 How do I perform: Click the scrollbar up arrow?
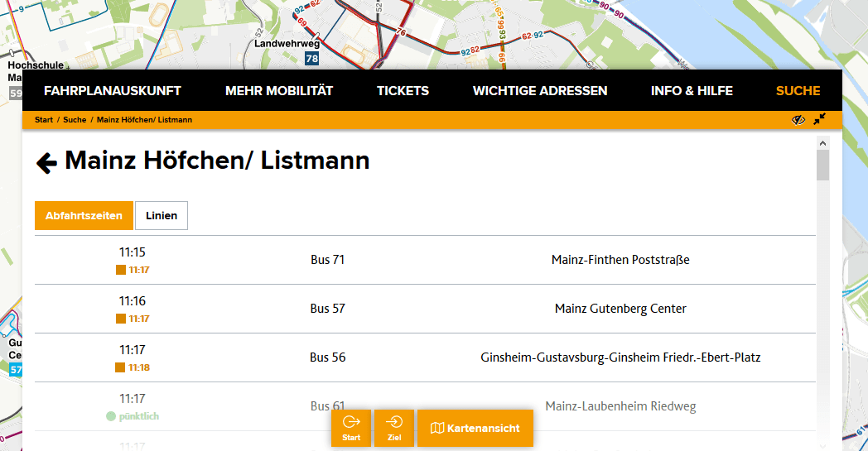tap(822, 143)
